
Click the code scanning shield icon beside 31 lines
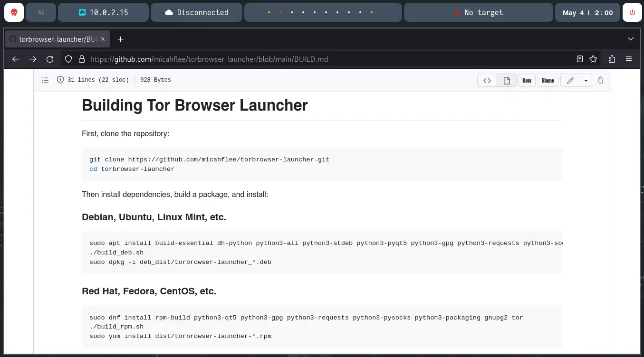(x=60, y=80)
